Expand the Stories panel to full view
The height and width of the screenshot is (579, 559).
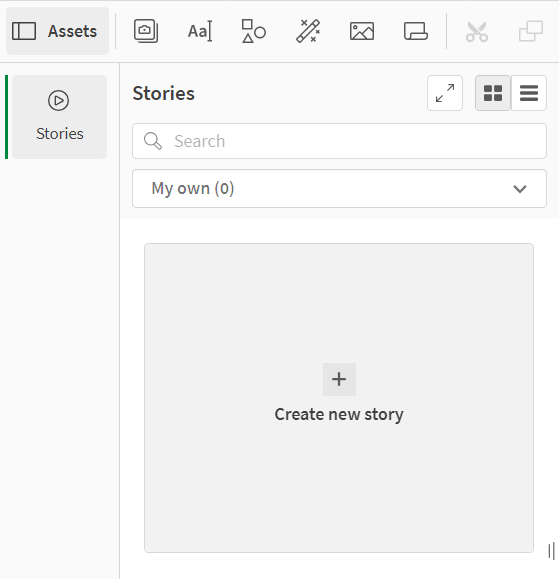pyautogui.click(x=445, y=93)
